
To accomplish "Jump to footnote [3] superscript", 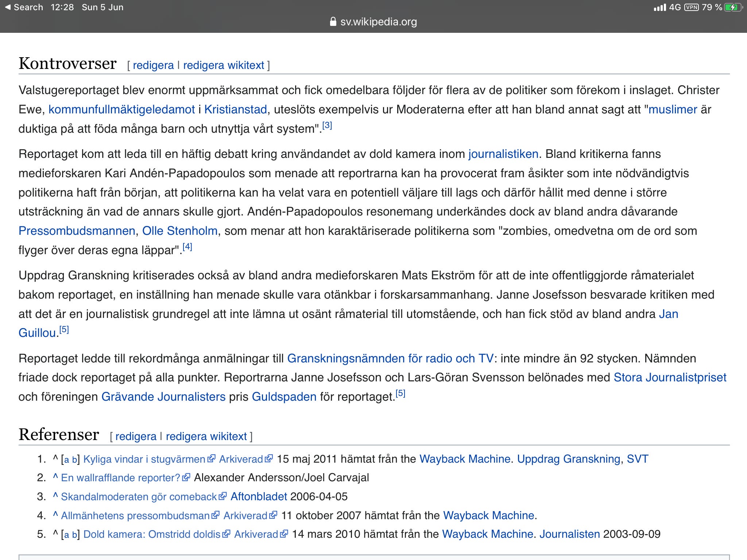I will [327, 125].
